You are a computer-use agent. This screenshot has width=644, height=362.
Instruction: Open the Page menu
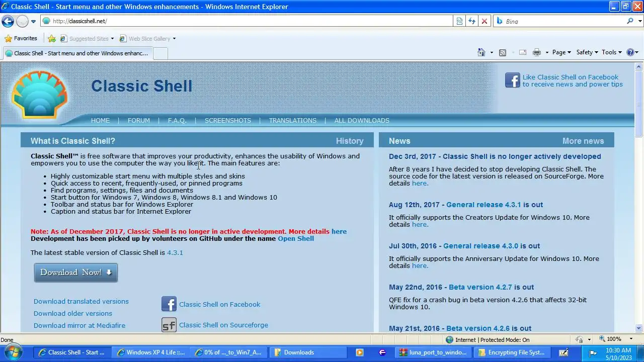(x=561, y=52)
